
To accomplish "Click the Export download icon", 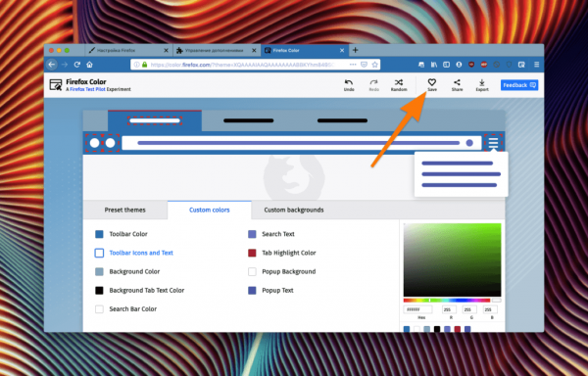I will click(482, 82).
